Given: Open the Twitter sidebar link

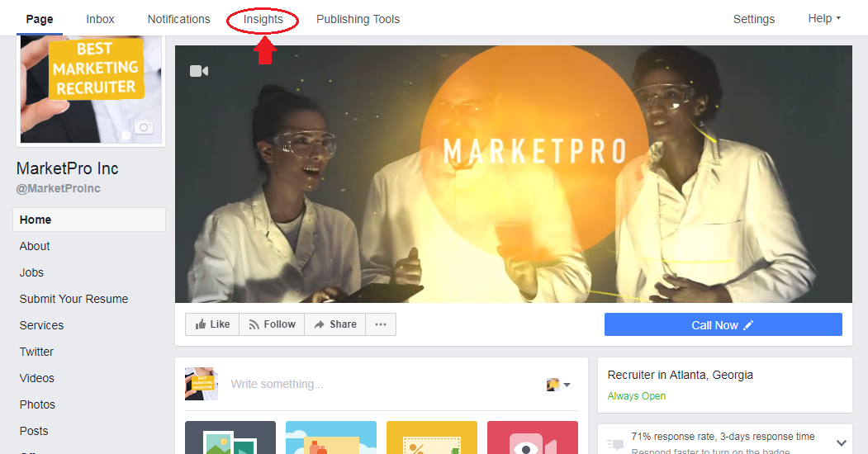Looking at the screenshot, I should tap(36, 352).
